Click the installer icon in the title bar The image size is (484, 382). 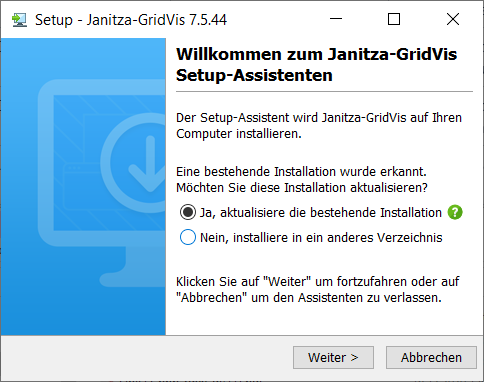[x=19, y=20]
